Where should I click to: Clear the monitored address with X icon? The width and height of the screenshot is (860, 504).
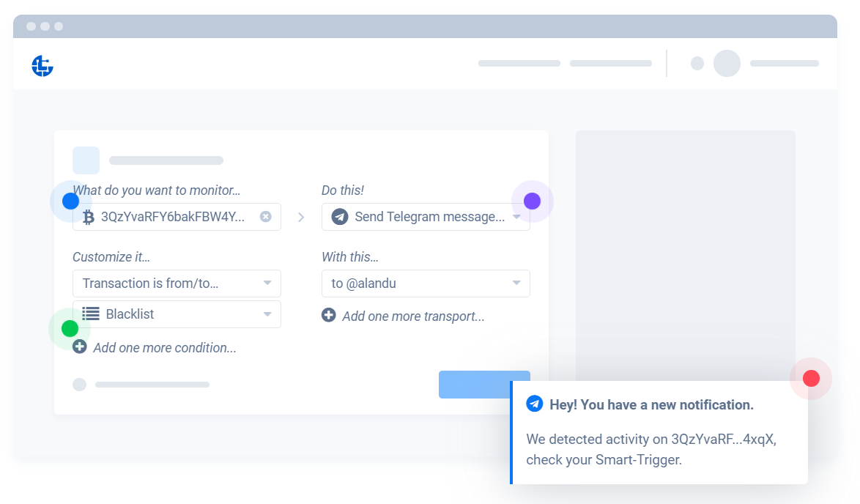coord(266,217)
